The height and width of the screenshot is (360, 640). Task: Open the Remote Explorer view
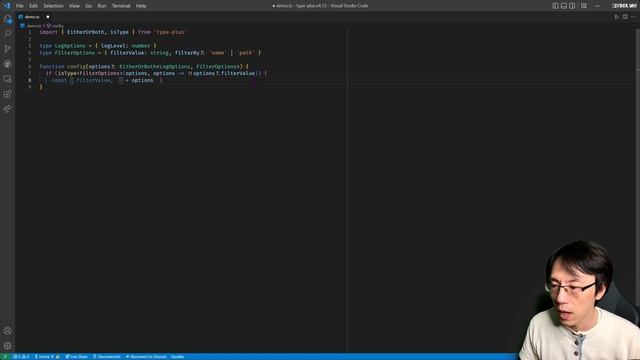pos(7,79)
